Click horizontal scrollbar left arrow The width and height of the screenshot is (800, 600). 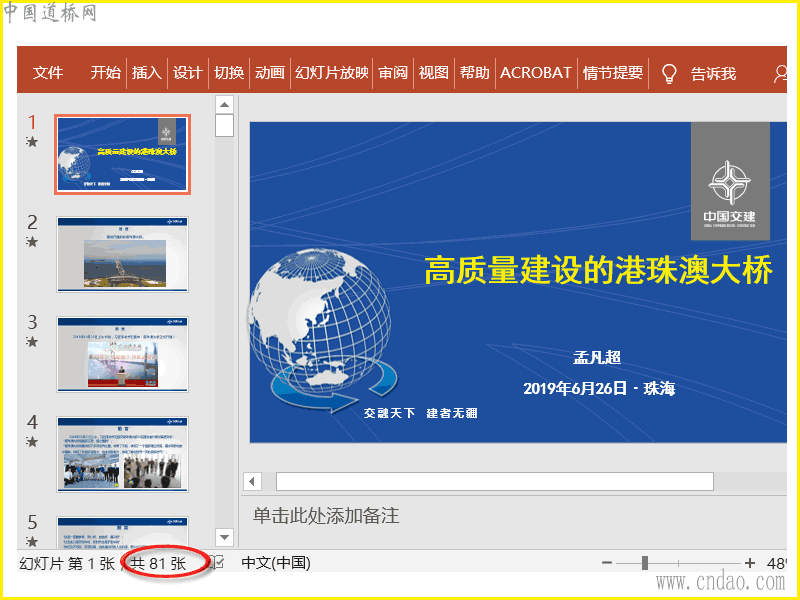click(x=252, y=481)
